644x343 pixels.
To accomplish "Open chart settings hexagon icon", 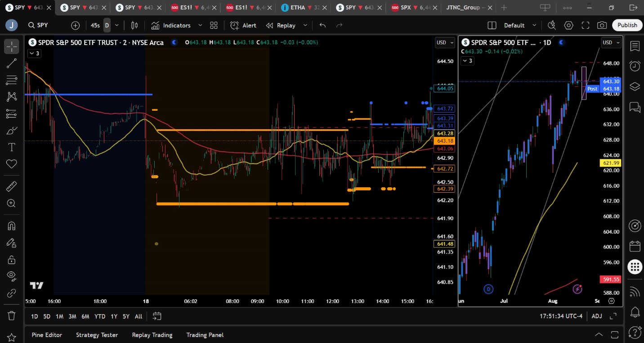I will 568,25.
